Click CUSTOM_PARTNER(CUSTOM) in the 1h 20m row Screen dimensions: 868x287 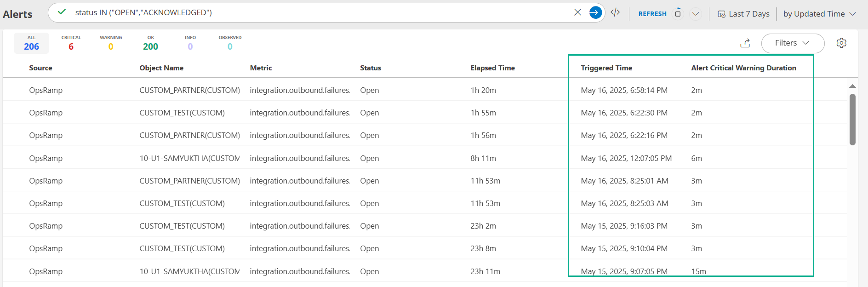pyautogui.click(x=189, y=90)
